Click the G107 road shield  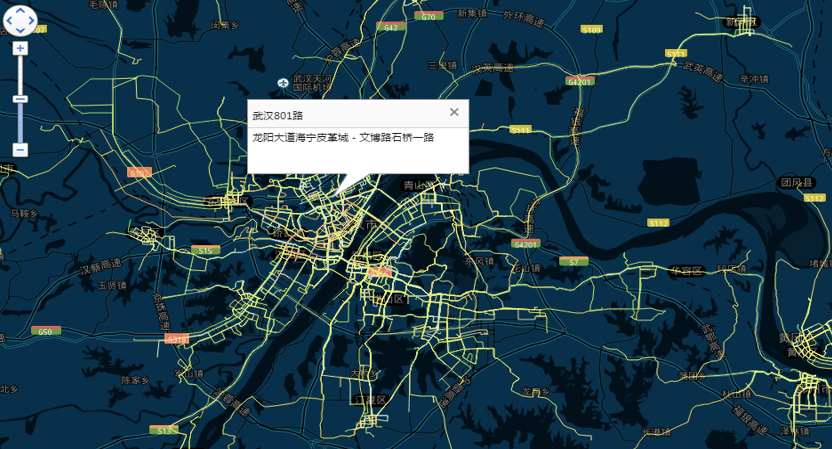[140, 172]
